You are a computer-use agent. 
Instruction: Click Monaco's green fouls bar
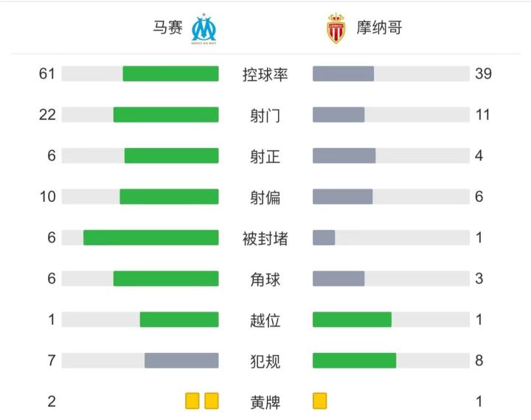(354, 360)
